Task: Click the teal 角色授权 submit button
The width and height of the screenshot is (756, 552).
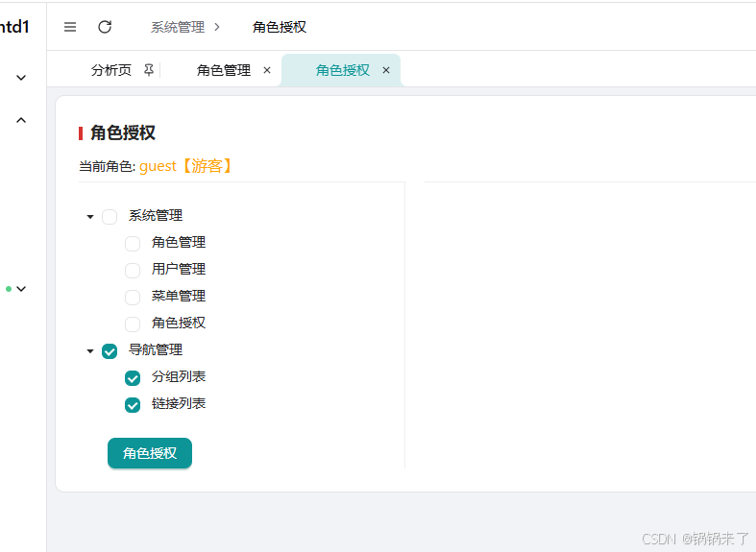Action: [x=150, y=453]
